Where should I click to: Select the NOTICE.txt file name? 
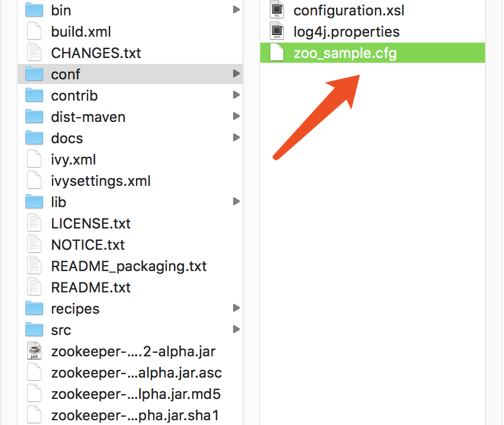coord(88,244)
